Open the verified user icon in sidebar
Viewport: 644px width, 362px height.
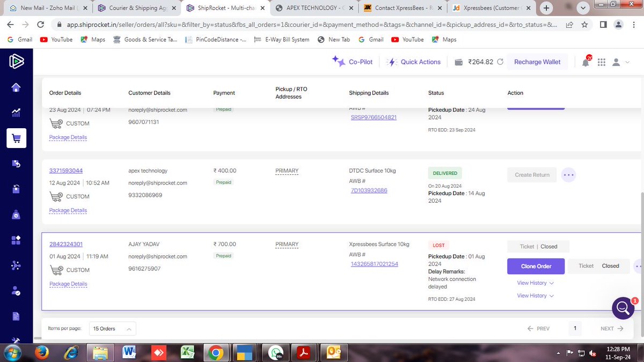(16, 291)
